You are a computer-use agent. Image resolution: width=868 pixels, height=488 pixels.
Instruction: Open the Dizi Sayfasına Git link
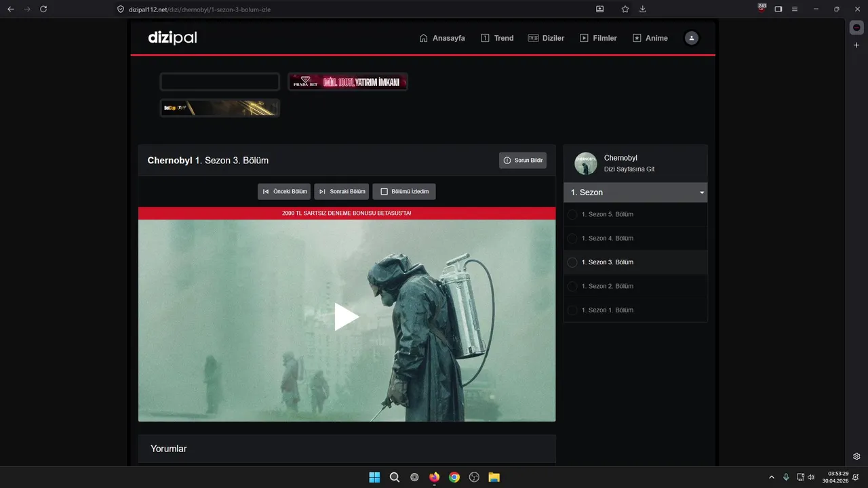629,169
